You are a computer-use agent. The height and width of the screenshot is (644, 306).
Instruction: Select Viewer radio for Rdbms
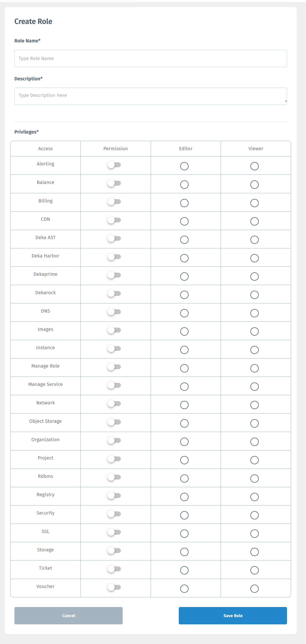pos(254,479)
